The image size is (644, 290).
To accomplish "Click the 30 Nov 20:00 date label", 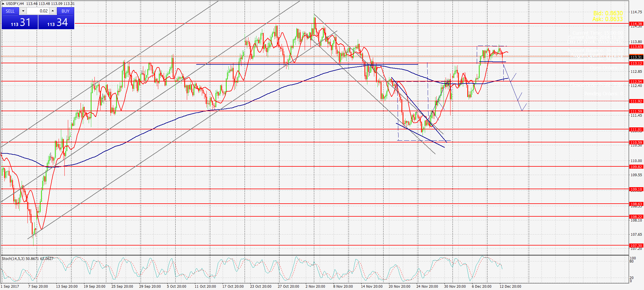I will pyautogui.click(x=455, y=287).
